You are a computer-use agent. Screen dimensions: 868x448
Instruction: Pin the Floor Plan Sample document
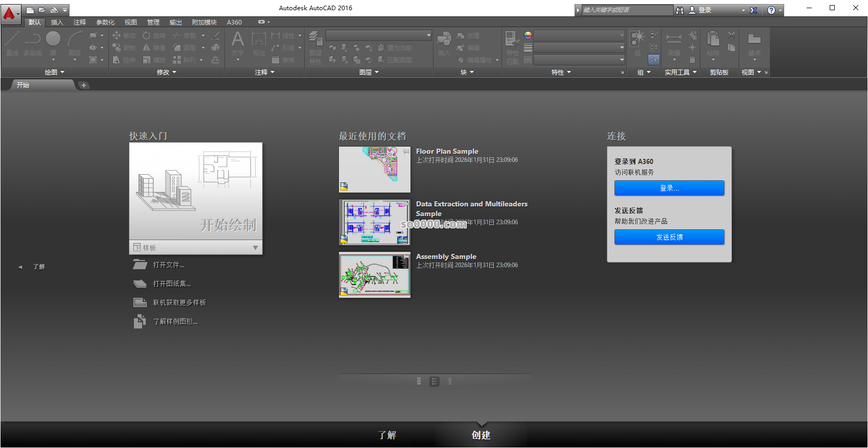point(406,151)
